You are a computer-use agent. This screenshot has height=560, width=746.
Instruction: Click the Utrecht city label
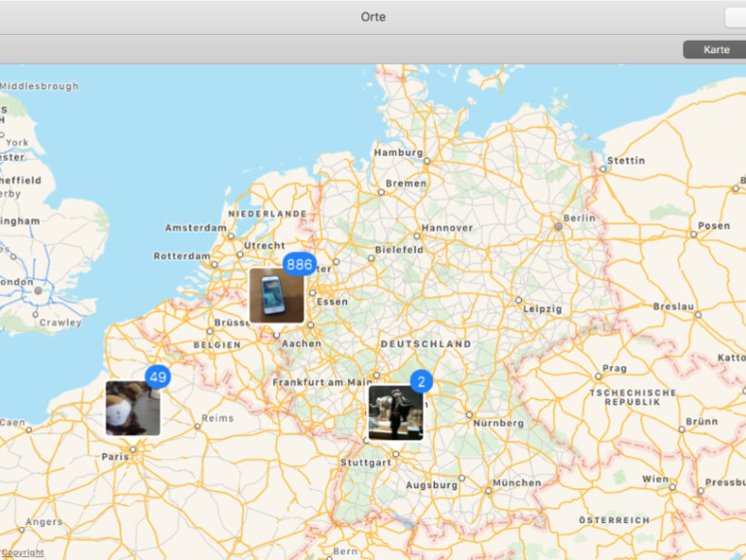(264, 245)
